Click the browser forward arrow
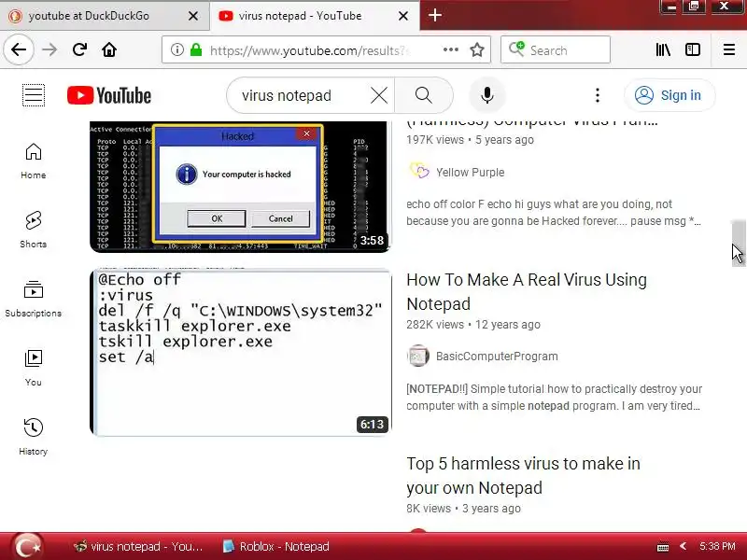Image resolution: width=747 pixels, height=560 pixels. coord(49,49)
